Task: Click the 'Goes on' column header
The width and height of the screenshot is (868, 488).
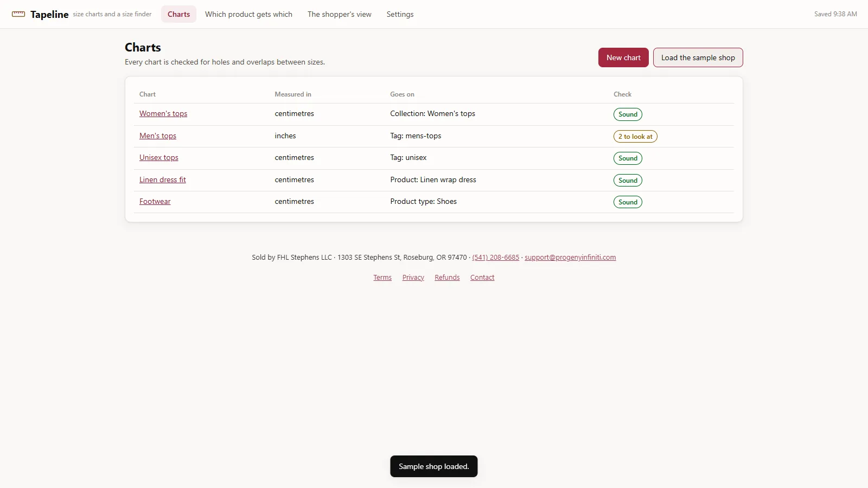Action: pyautogui.click(x=402, y=94)
